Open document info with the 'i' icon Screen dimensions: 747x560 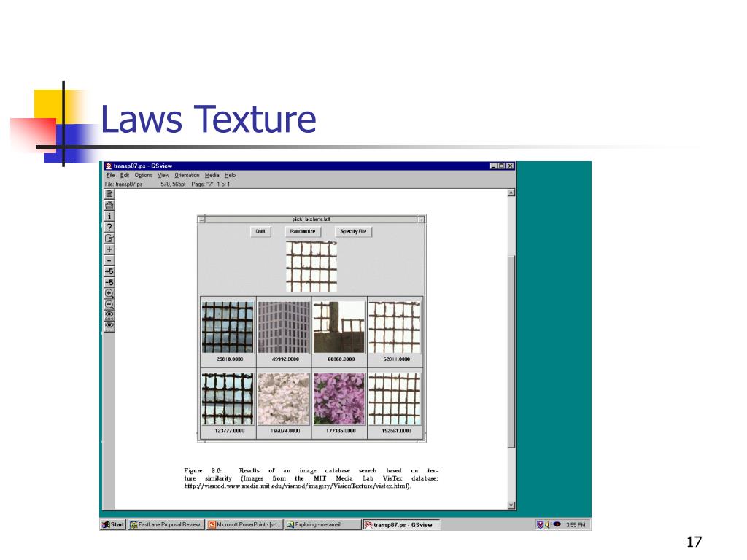point(109,216)
